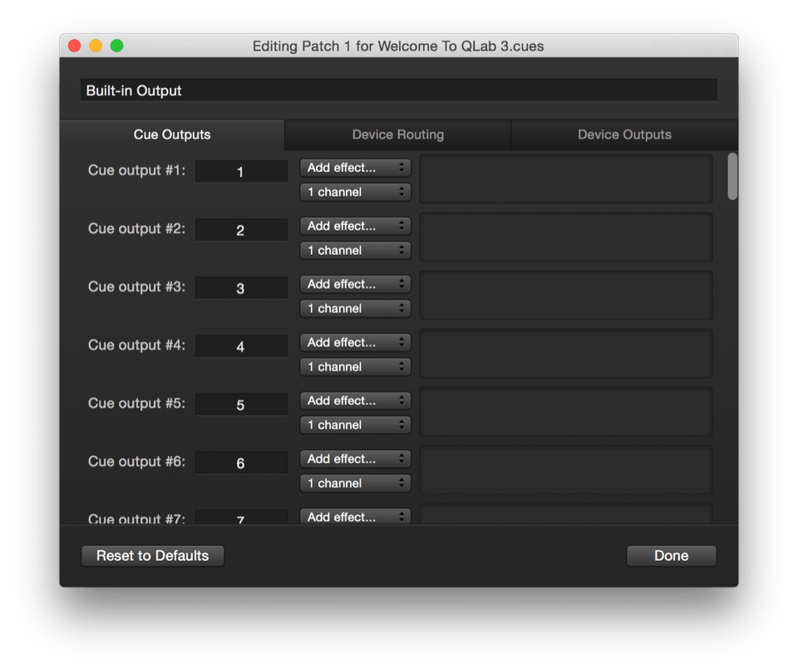The width and height of the screenshot is (798, 672).
Task: Switch to the Device Outputs tab
Action: (624, 135)
